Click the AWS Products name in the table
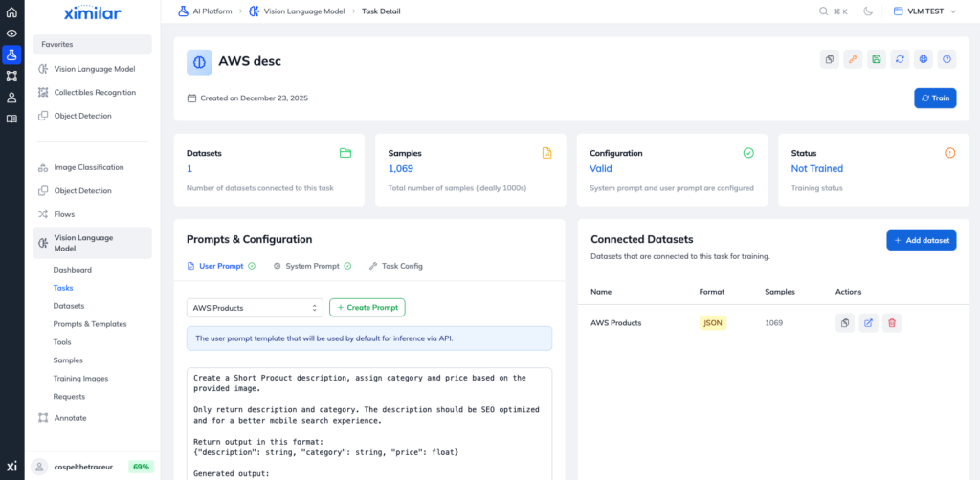Image resolution: width=980 pixels, height=480 pixels. pos(615,322)
